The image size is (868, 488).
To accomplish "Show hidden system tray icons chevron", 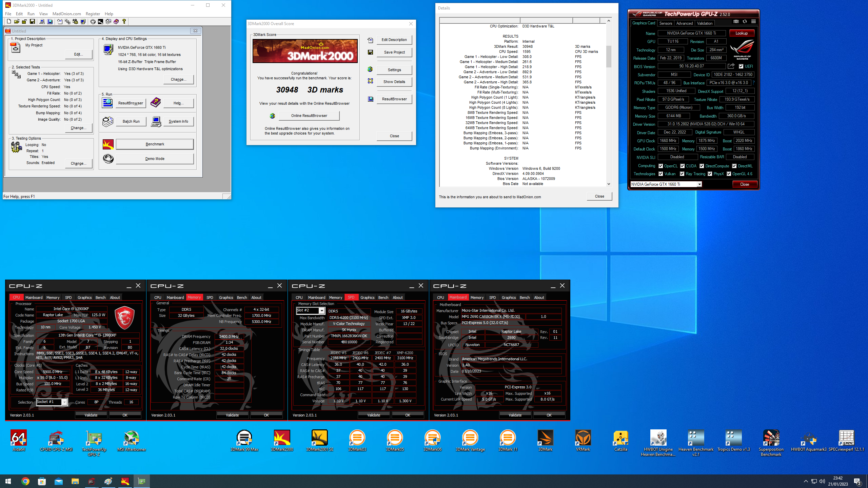I will tap(806, 481).
